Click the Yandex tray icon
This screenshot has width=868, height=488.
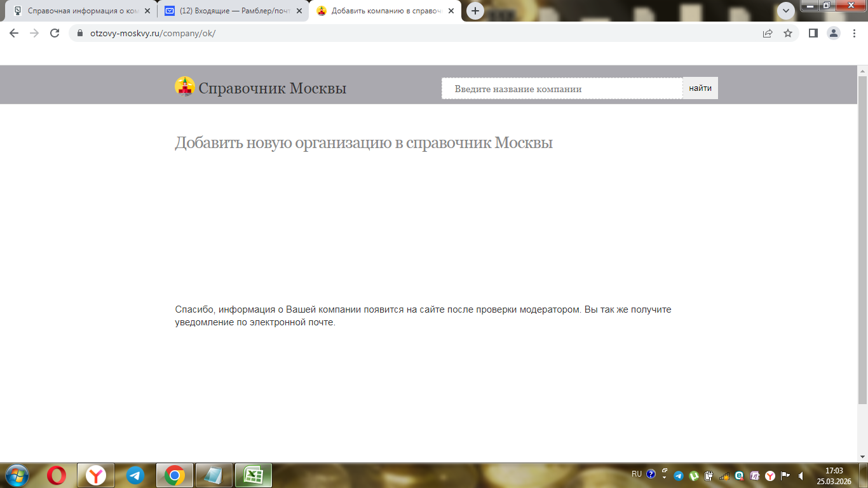point(770,475)
